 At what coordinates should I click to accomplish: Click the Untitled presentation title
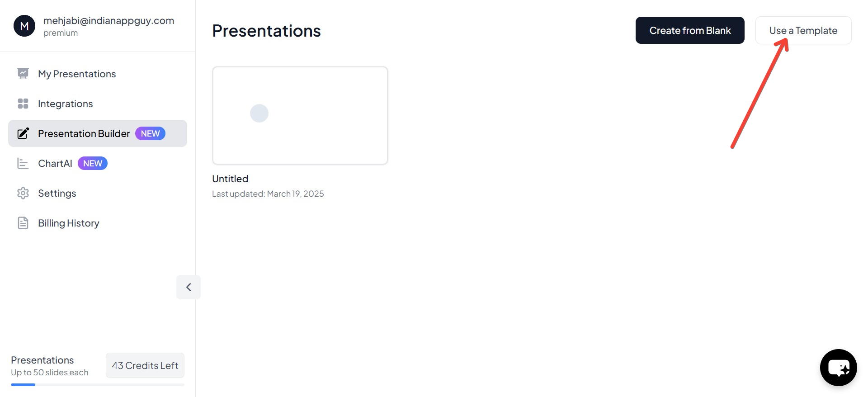(x=230, y=179)
